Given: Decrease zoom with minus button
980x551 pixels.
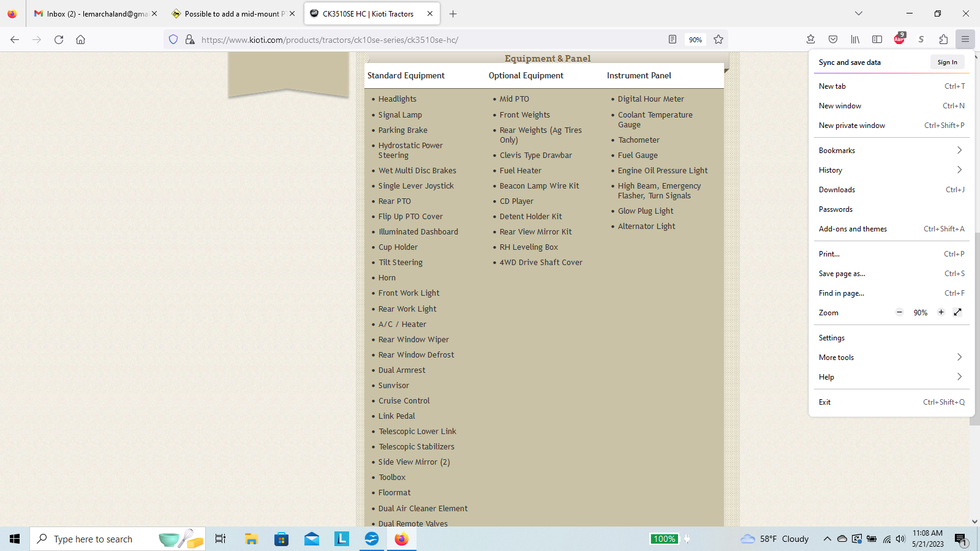Looking at the screenshot, I should 900,312.
